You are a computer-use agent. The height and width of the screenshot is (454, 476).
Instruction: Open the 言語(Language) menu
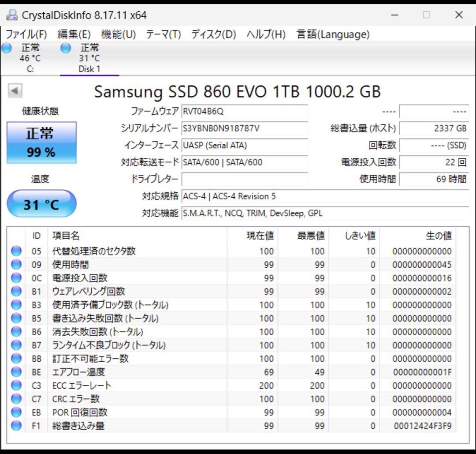(x=333, y=34)
